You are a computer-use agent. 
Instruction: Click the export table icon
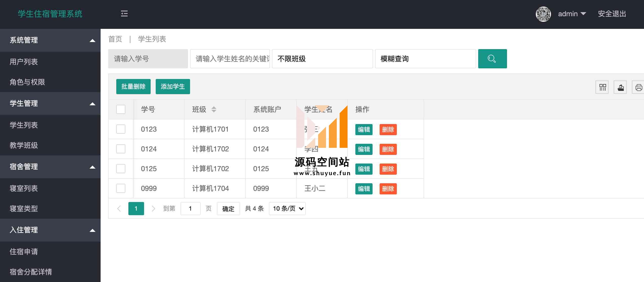pos(620,87)
